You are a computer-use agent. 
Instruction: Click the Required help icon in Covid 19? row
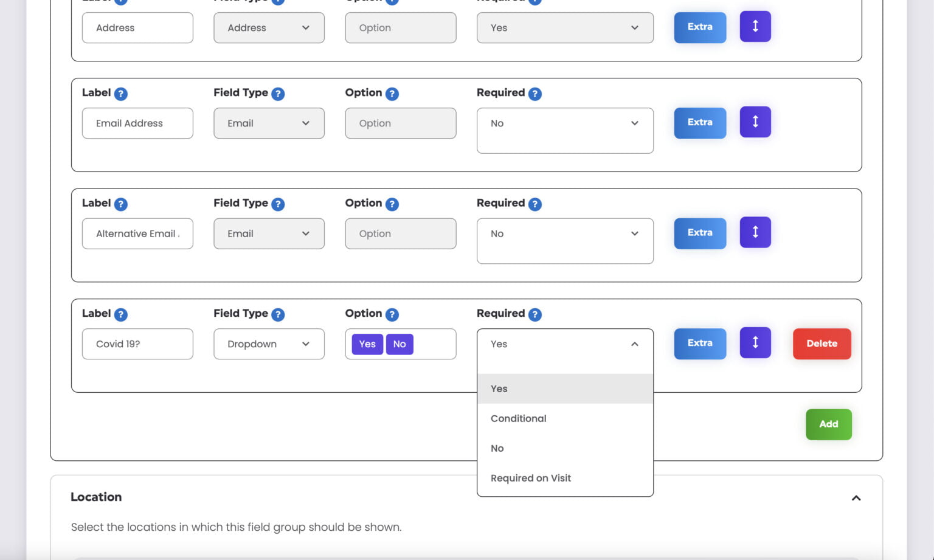(535, 314)
